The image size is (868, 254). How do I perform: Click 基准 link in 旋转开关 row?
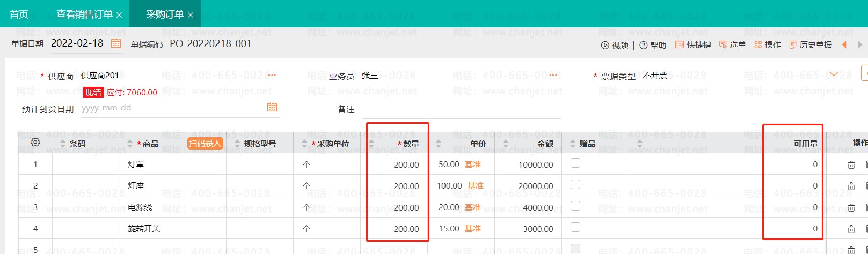[x=473, y=229]
